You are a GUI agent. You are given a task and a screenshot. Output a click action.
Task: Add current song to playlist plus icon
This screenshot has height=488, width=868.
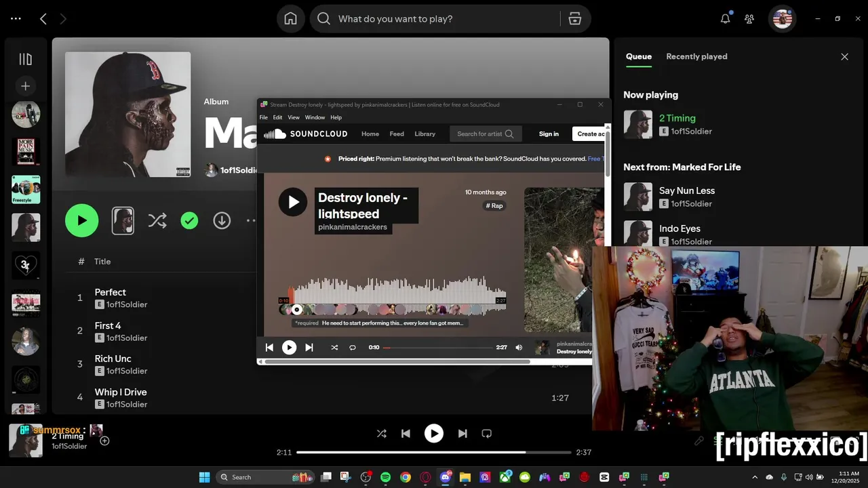pyautogui.click(x=104, y=441)
